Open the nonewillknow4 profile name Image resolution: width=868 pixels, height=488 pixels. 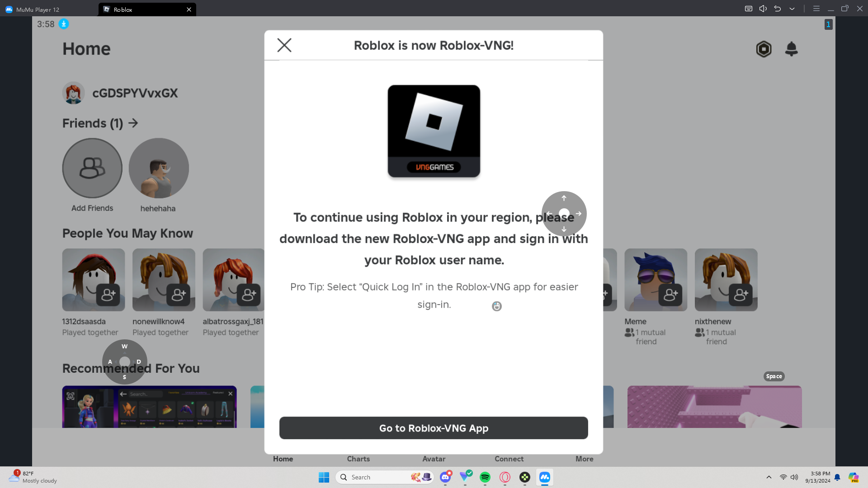(x=158, y=321)
